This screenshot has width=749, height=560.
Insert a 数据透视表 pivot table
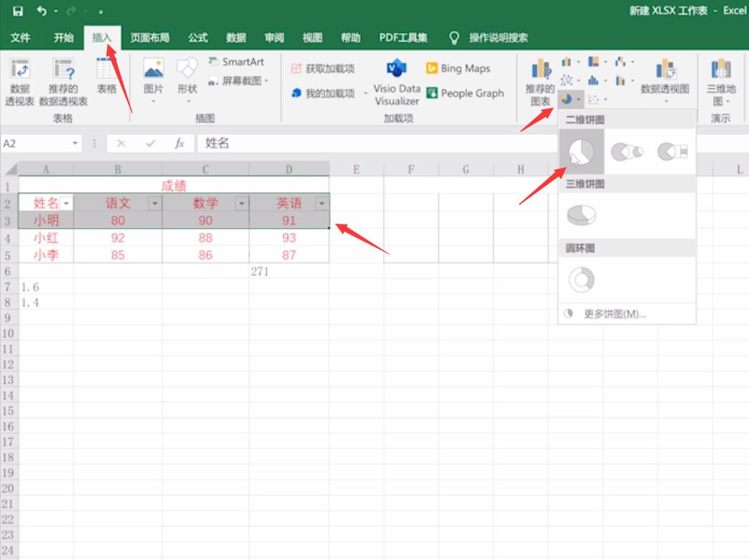(19, 81)
